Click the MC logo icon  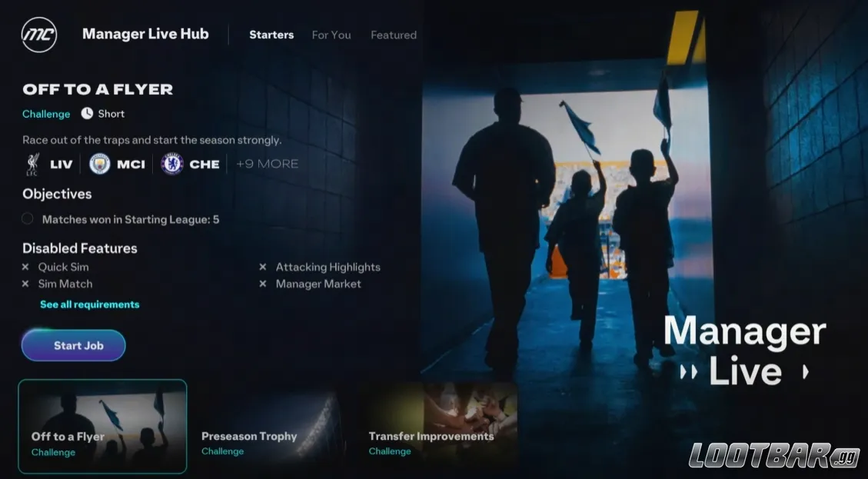[39, 35]
